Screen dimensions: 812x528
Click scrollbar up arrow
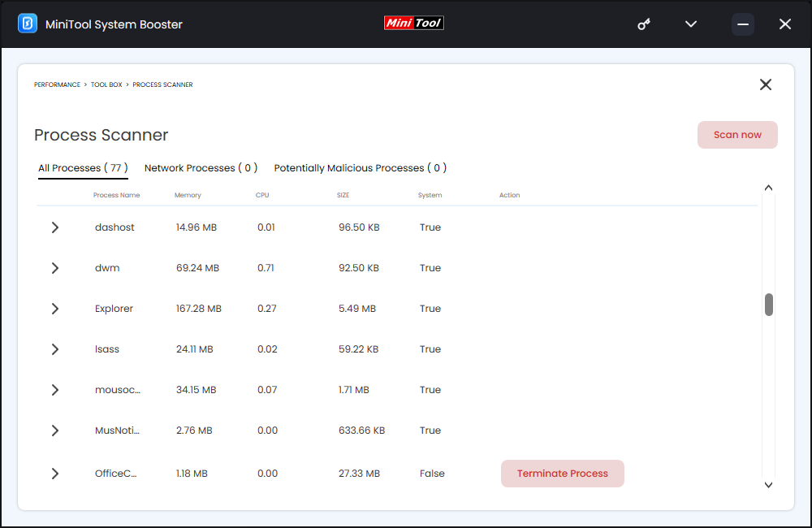coord(768,188)
